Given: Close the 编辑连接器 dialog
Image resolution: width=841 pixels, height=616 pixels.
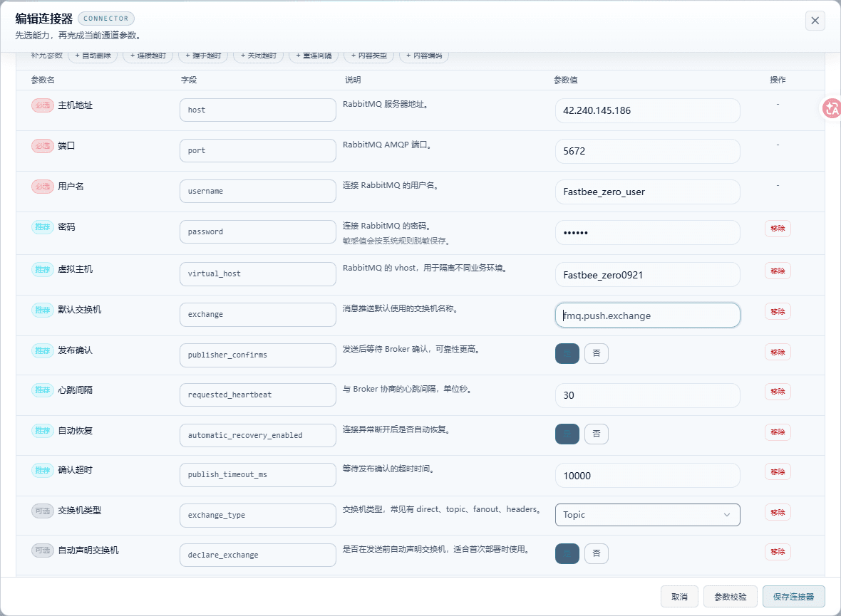Looking at the screenshot, I should click(815, 21).
